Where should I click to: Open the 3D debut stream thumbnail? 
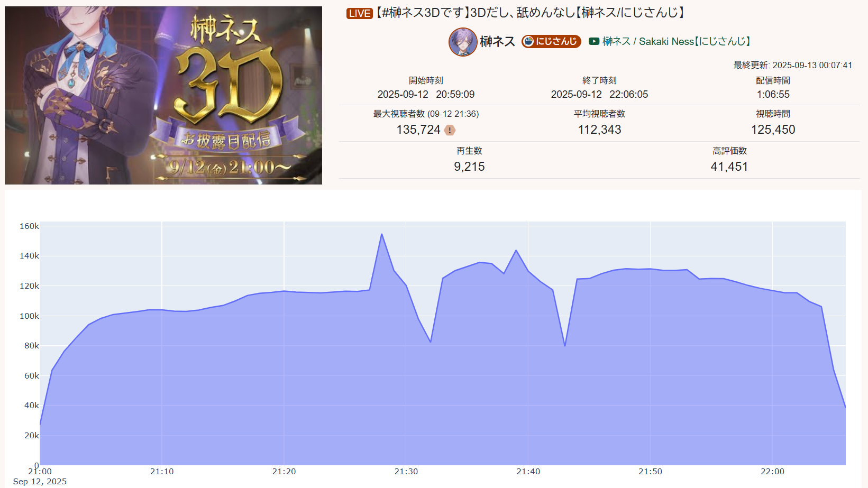click(x=163, y=95)
